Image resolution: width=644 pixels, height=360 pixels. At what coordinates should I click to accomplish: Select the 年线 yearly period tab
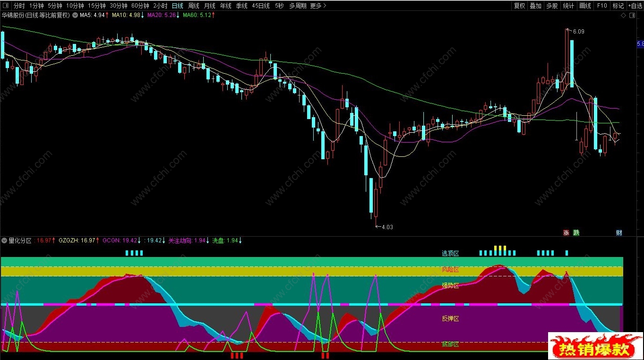click(226, 6)
